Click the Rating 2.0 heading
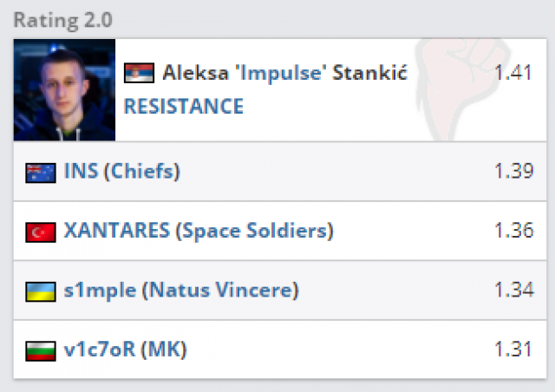The height and width of the screenshot is (392, 555). point(62,19)
